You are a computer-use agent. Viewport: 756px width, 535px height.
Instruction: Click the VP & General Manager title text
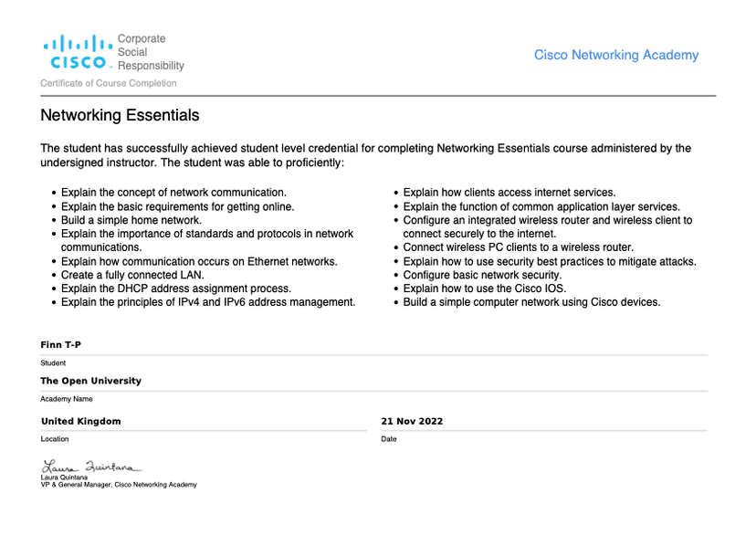click(x=118, y=485)
